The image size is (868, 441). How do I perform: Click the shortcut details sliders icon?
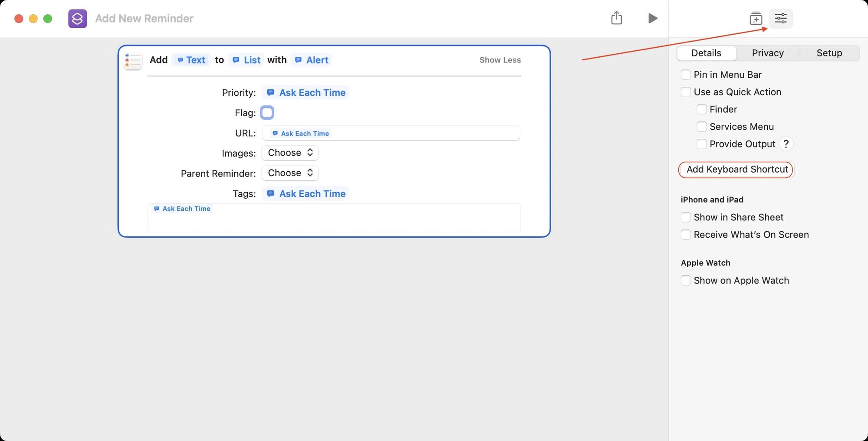780,18
